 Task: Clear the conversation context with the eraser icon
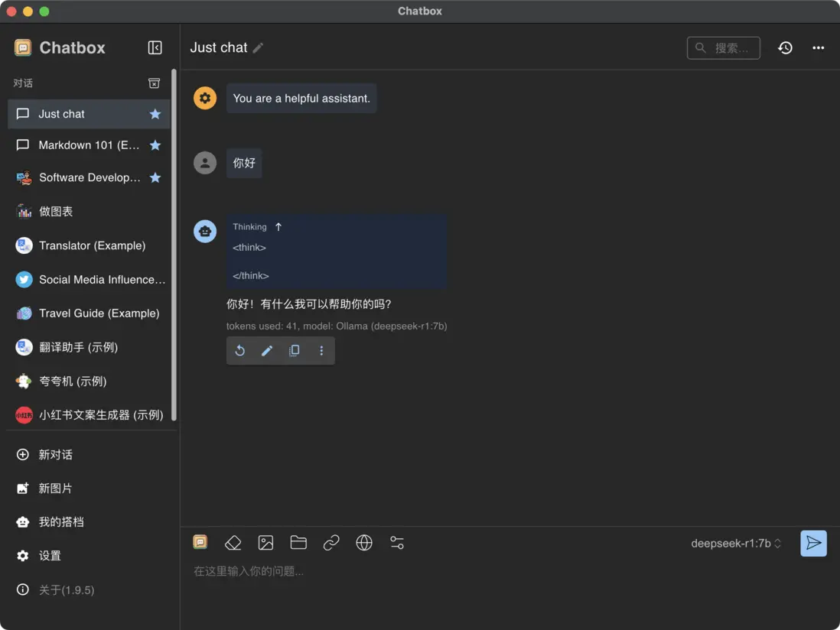click(x=233, y=542)
